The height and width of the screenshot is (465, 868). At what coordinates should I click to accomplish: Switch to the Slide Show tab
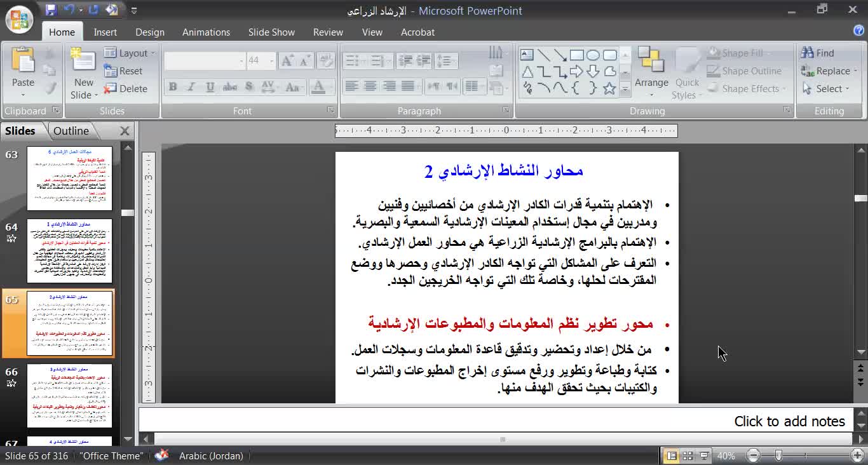(x=271, y=32)
